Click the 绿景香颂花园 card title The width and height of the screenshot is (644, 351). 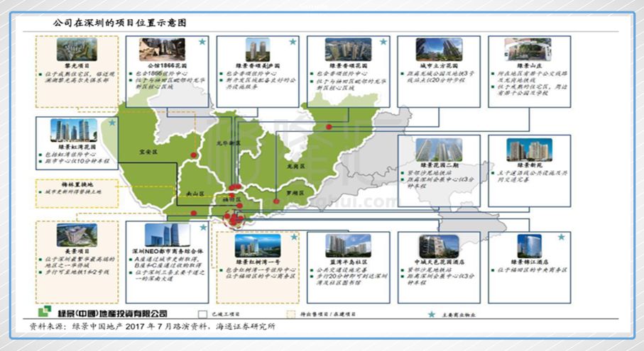[349, 66]
